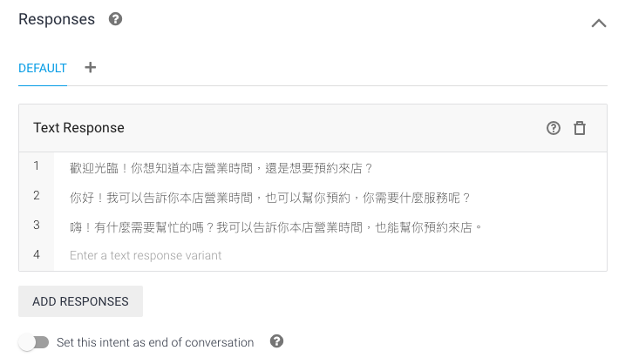Toggle the end of conversation switch
The height and width of the screenshot is (364, 632).
click(34, 342)
